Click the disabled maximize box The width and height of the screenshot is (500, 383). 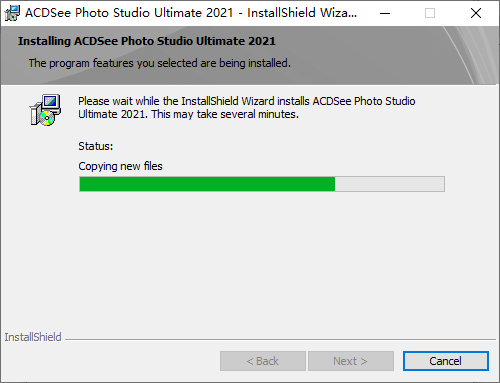tap(430, 13)
